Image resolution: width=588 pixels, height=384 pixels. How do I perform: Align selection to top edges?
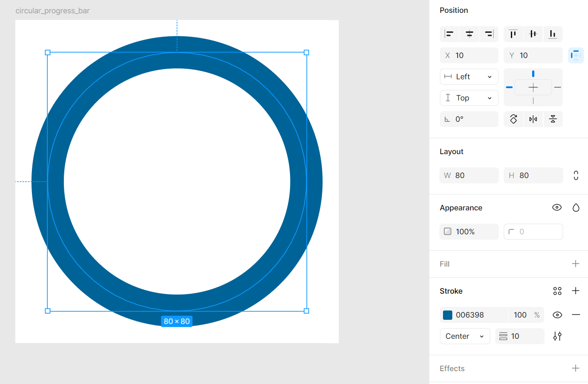pos(513,34)
